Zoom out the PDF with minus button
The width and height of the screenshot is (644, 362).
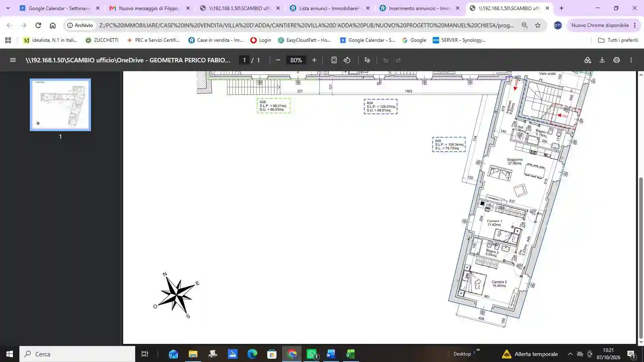[x=278, y=60]
